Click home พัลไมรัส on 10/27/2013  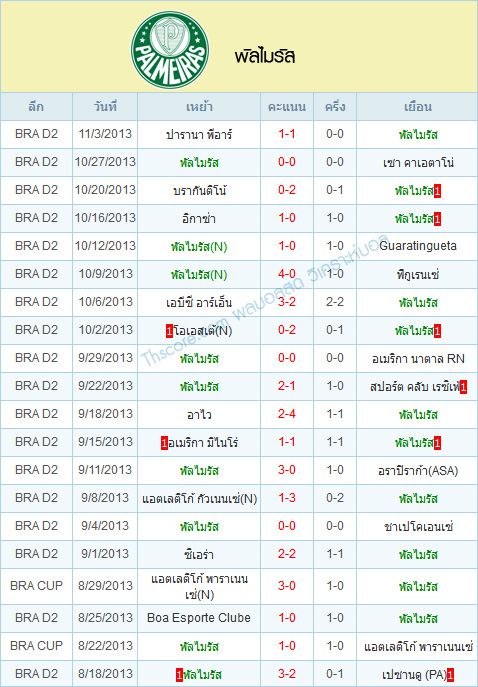point(199,163)
